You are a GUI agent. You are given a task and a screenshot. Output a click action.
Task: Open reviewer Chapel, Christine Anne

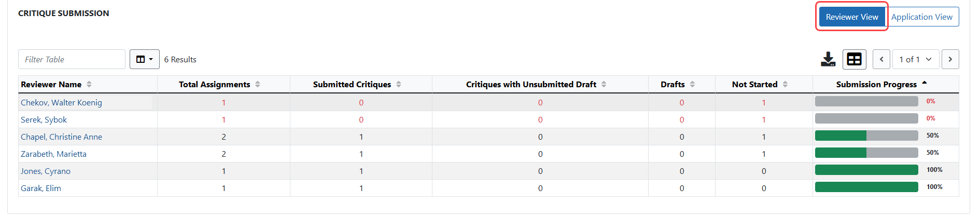[61, 137]
